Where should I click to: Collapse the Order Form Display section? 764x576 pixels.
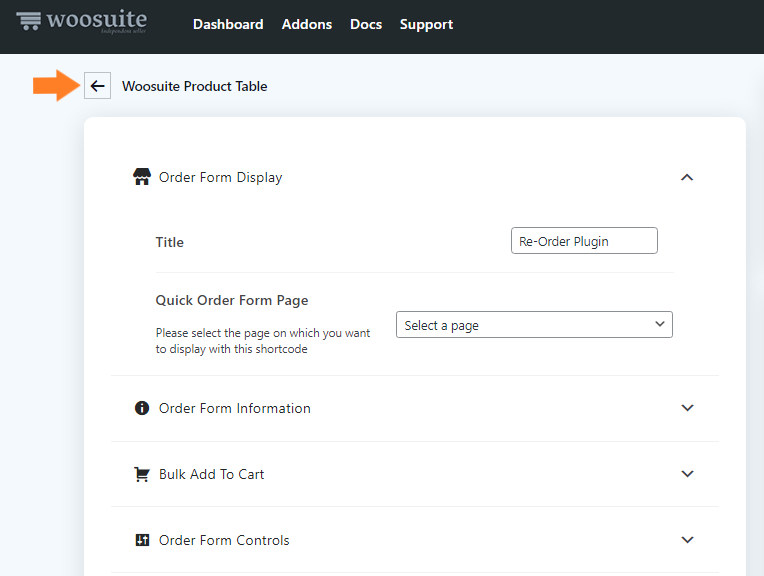pos(687,177)
